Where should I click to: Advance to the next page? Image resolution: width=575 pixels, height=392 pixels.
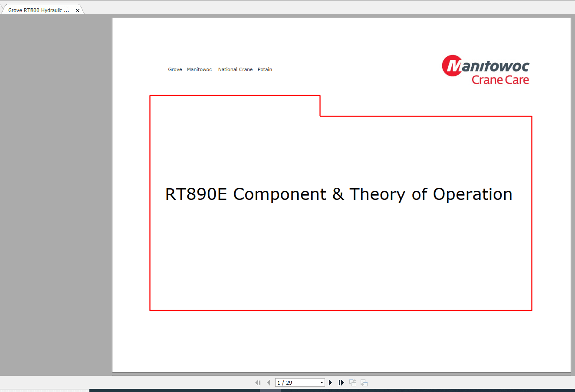[x=330, y=382]
